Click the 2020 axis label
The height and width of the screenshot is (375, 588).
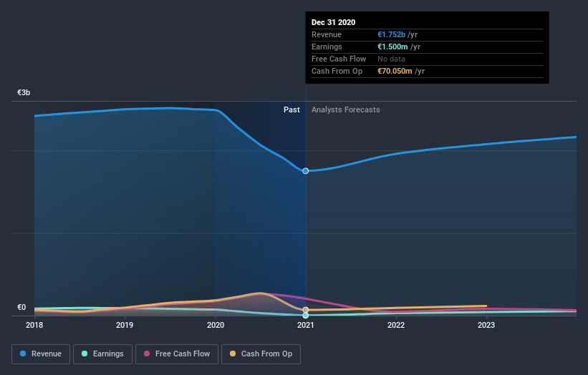click(216, 325)
